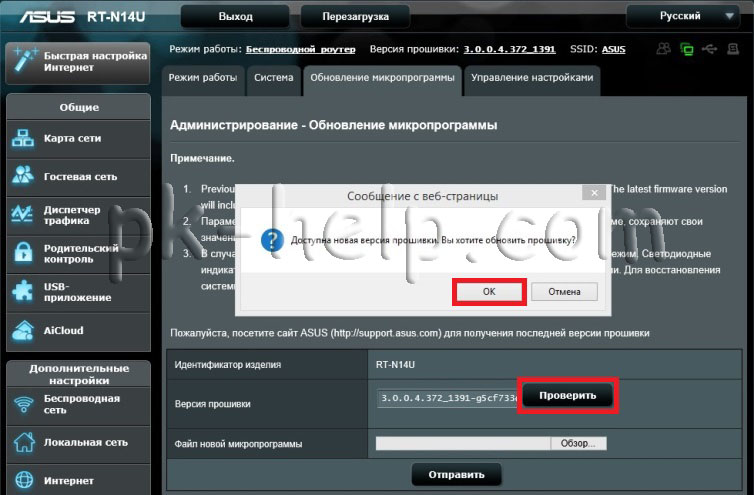Select the Обновление микропрограммы tab
Screen dimensions: 754x495
pyautogui.click(x=382, y=81)
